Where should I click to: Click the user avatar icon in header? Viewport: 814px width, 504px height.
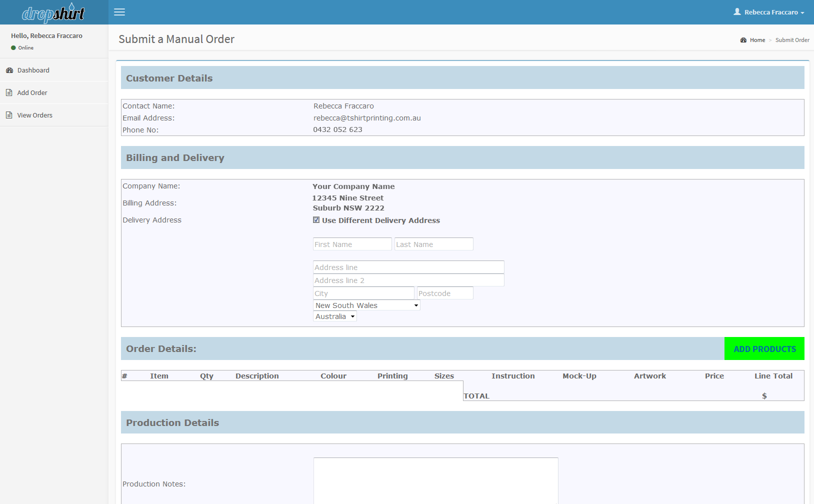click(x=737, y=11)
